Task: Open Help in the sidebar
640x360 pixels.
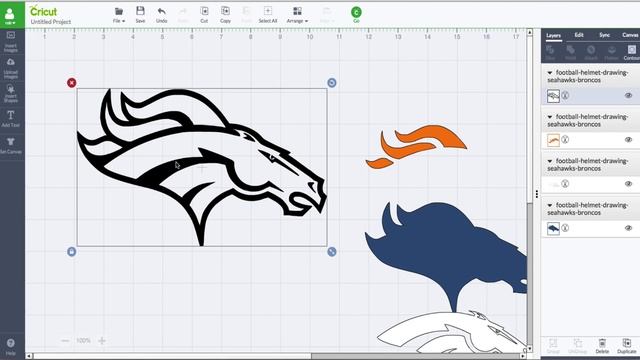Action: pyautogui.click(x=11, y=347)
